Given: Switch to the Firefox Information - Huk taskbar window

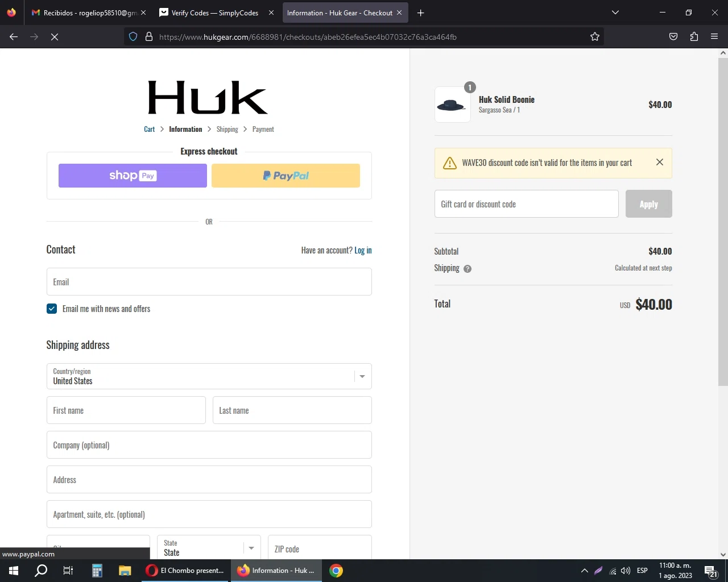Looking at the screenshot, I should (x=276, y=571).
